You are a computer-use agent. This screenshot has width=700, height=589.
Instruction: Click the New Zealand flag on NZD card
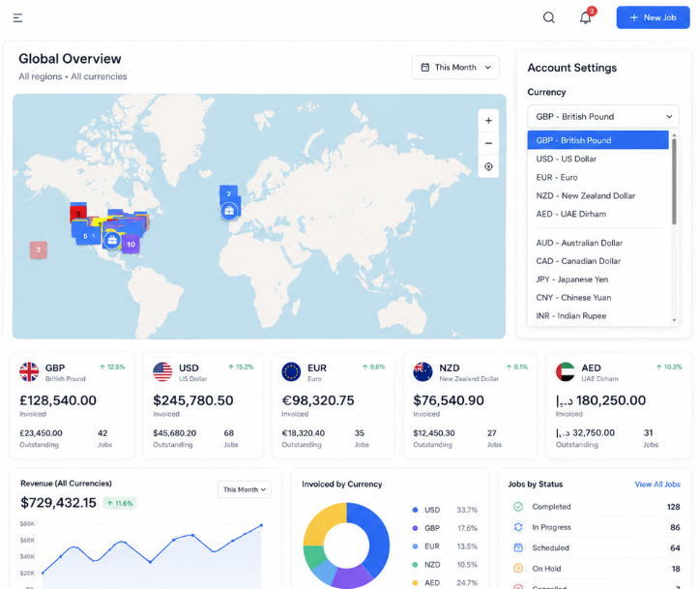click(x=423, y=371)
